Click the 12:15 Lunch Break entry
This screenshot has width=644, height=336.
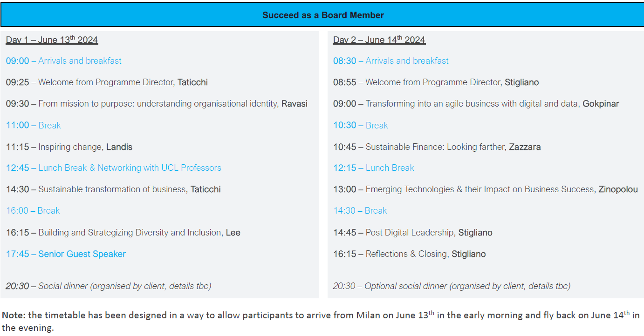pos(374,168)
